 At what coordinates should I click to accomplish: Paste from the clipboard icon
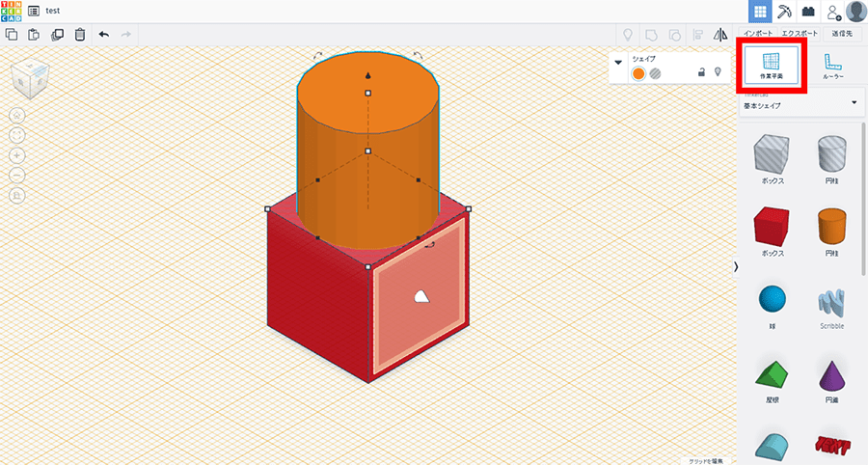pos(34,35)
